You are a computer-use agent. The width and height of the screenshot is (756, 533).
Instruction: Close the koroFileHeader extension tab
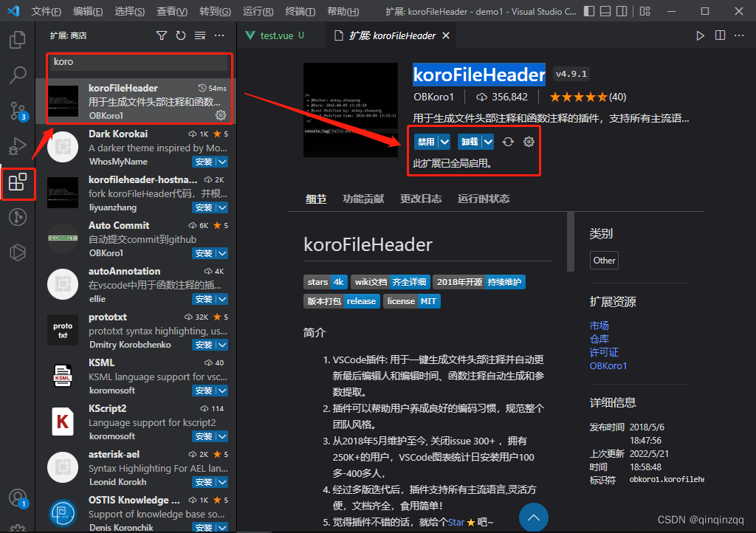pyautogui.click(x=446, y=35)
